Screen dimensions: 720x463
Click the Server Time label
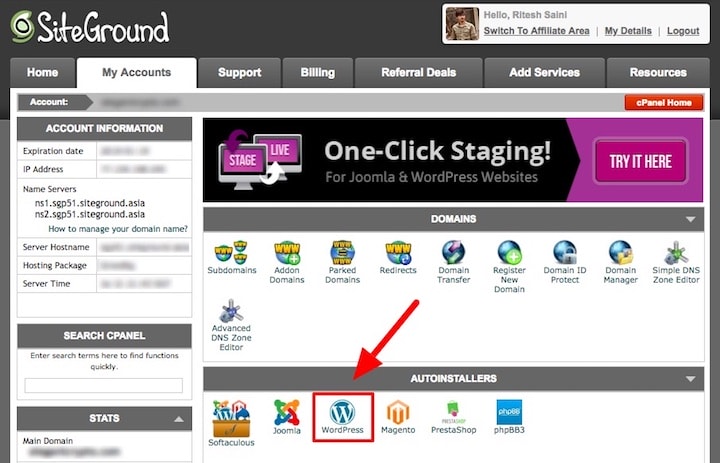46,284
